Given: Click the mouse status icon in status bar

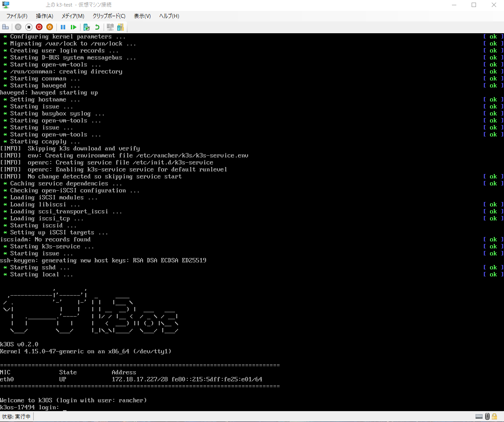Looking at the screenshot, I should point(487,417).
